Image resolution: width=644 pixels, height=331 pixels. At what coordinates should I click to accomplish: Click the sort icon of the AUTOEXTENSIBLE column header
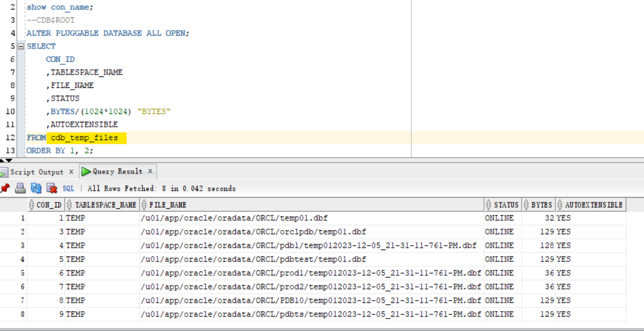[559, 205]
